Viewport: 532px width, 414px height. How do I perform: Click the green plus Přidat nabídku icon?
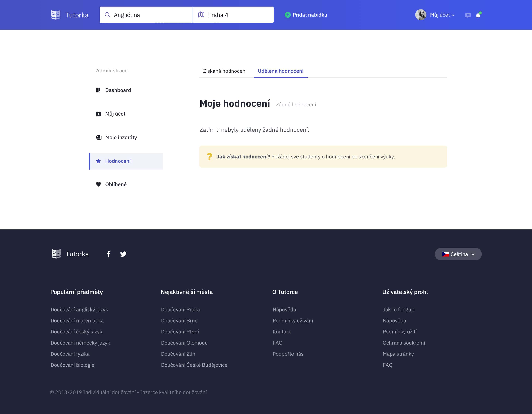tap(288, 15)
